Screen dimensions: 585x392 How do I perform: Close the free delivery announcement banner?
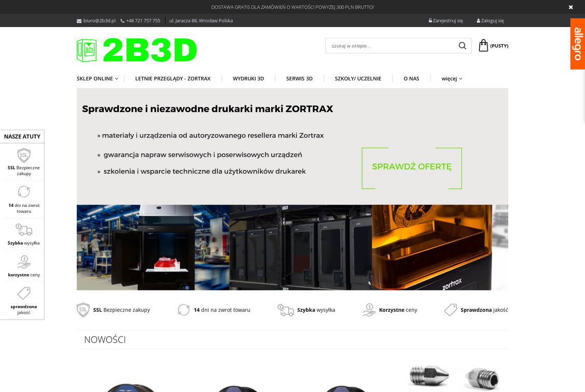pyautogui.click(x=570, y=7)
